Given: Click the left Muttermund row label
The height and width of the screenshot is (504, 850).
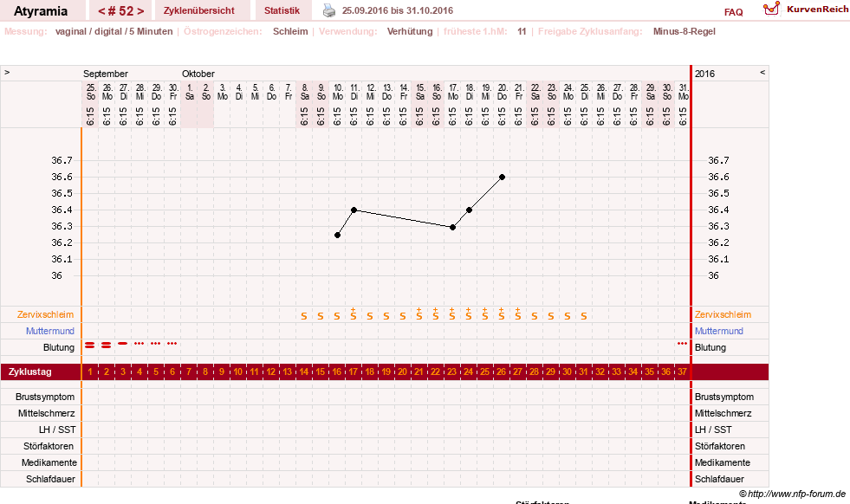Looking at the screenshot, I should coord(50,331).
